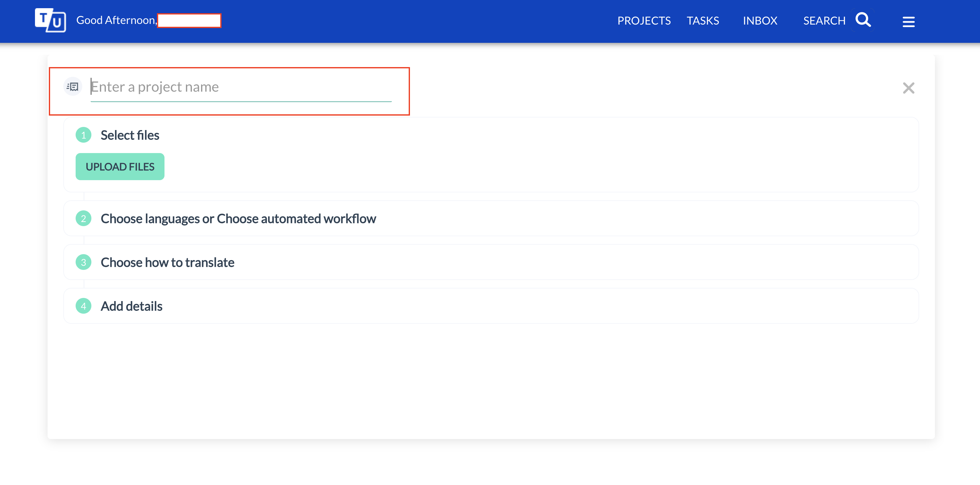This screenshot has width=980, height=485.
Task: Open the hamburger menu
Action: (x=908, y=22)
